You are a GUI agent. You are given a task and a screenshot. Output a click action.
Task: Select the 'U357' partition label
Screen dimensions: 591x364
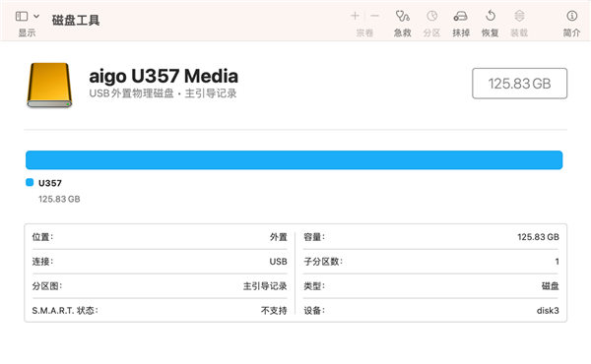50,183
